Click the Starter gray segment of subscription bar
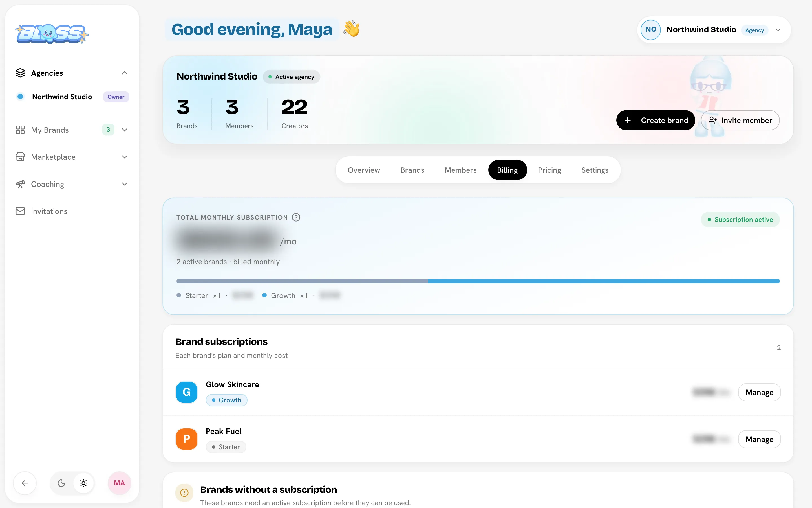The image size is (812, 508). point(302,281)
